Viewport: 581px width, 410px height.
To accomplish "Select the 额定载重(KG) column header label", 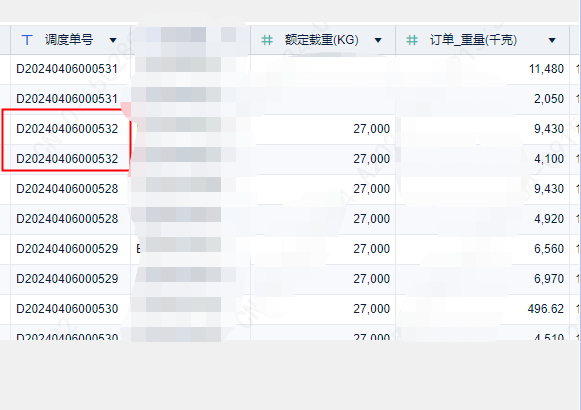I will pyautogui.click(x=322, y=40).
